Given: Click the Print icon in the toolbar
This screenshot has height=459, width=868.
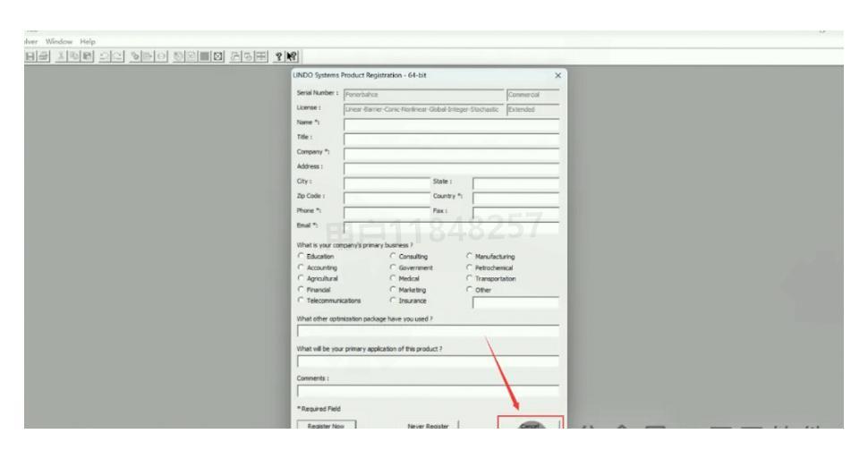Looking at the screenshot, I should tap(44, 56).
